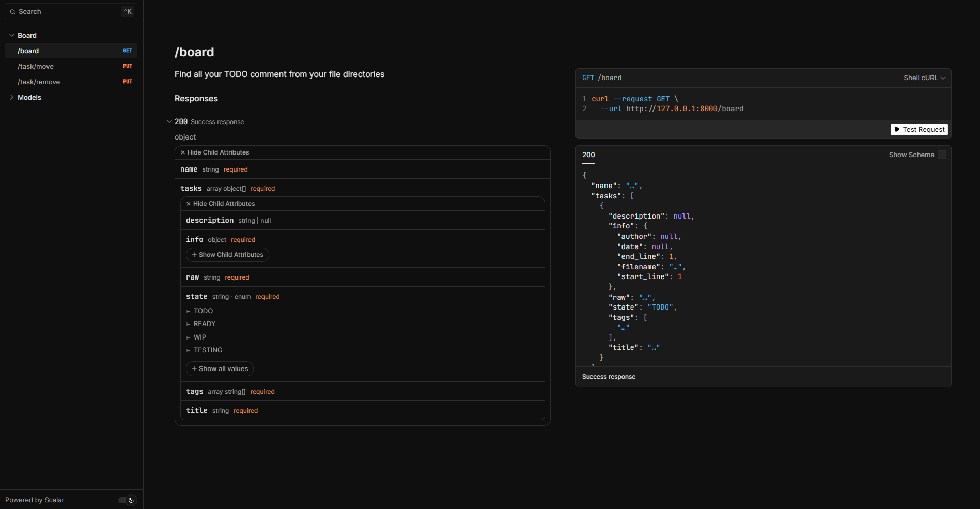
Task: Collapse the 200 Success response section
Action: click(x=169, y=122)
